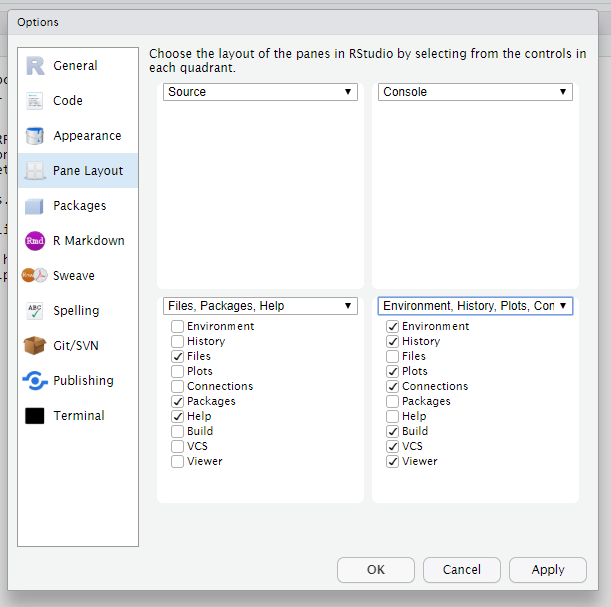Viewport: 611px width, 607px height.
Task: Select Git/SVN settings label
Action: [x=76, y=346]
